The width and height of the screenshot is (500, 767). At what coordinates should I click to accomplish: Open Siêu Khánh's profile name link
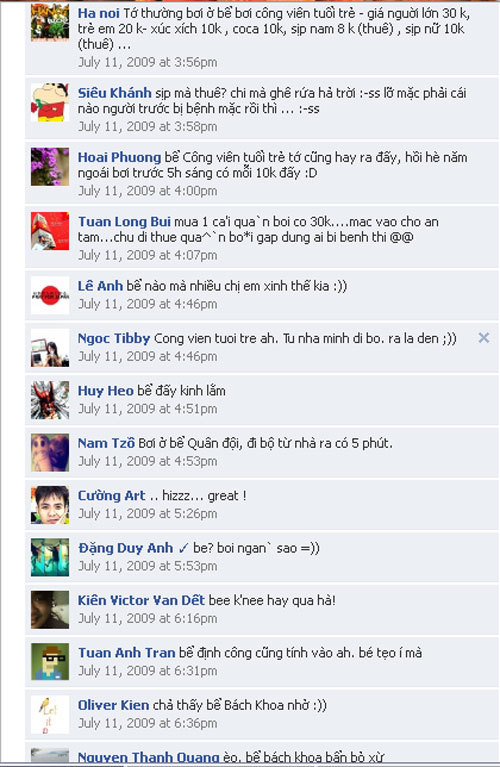click(114, 93)
